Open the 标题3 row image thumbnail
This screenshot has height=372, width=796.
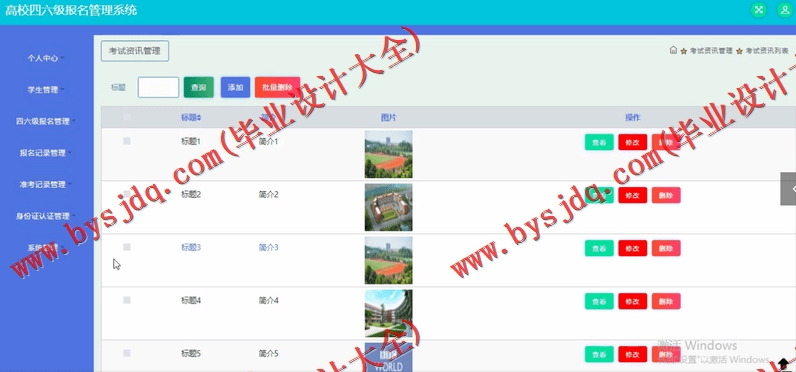(388, 260)
